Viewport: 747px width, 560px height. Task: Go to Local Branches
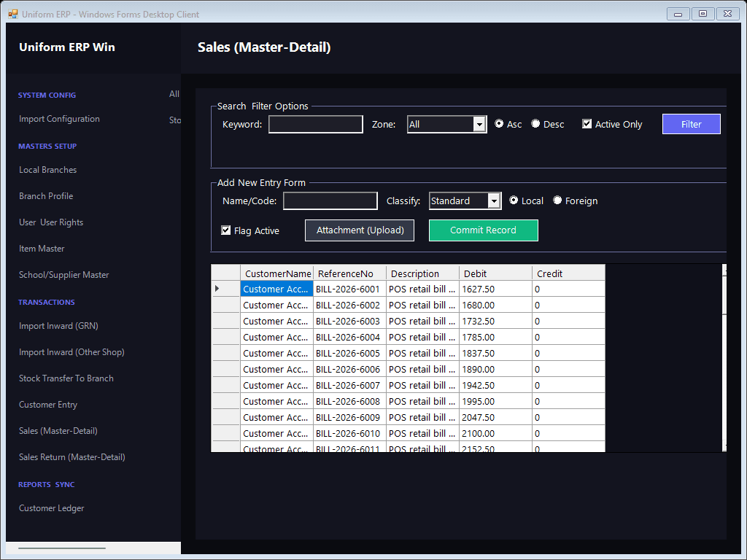pos(47,169)
